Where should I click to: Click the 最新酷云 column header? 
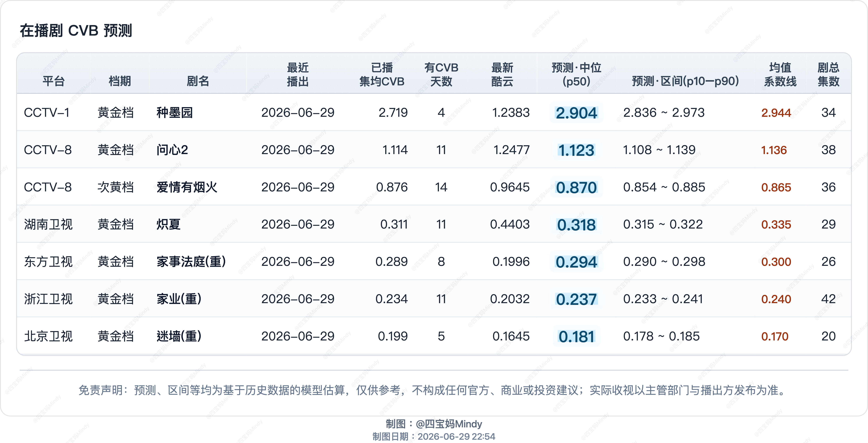click(x=502, y=74)
